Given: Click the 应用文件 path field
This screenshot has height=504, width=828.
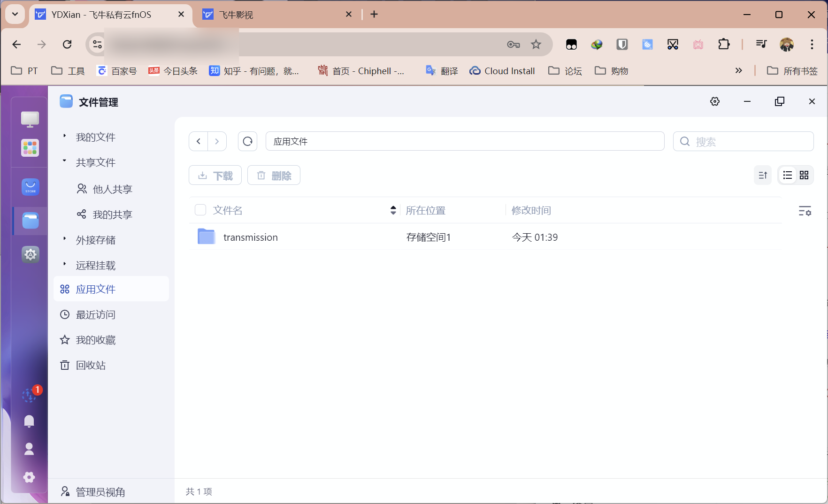Looking at the screenshot, I should (465, 141).
